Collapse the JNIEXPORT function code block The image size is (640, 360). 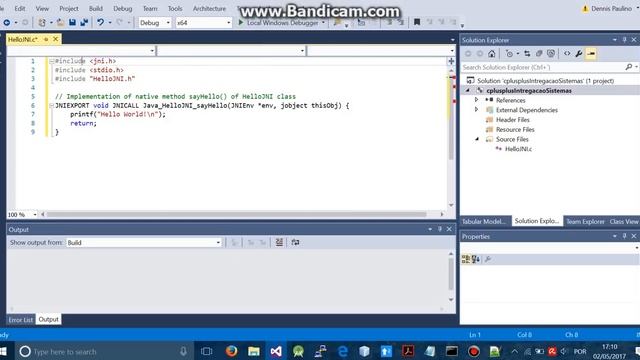(x=51, y=105)
